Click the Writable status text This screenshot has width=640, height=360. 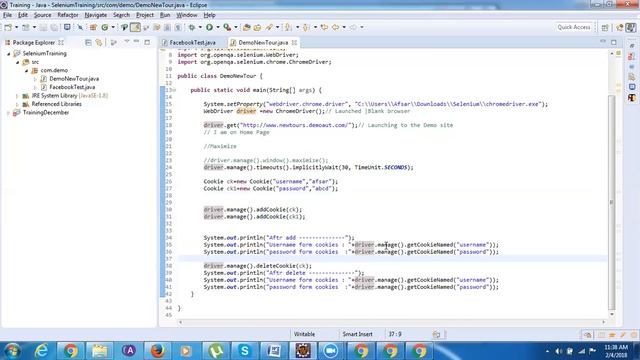pos(304,334)
